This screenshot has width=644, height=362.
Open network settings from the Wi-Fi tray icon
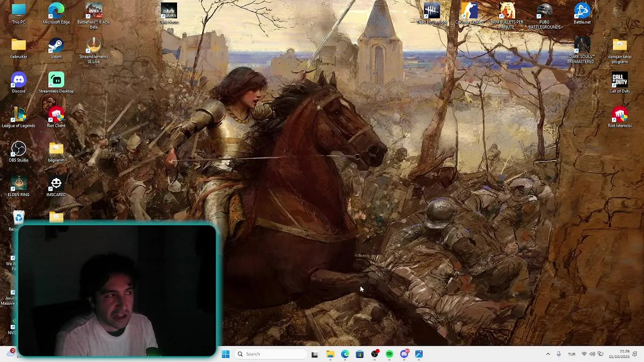584,354
